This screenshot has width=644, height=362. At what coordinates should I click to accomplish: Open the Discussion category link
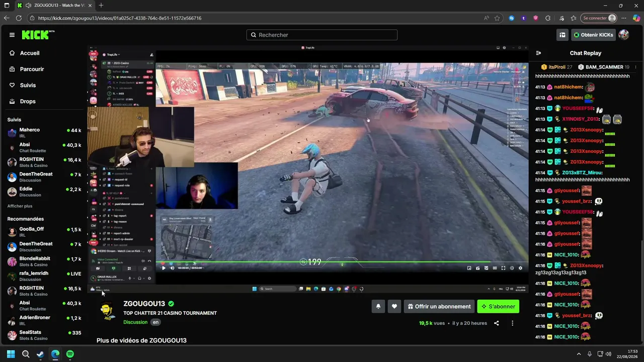[135, 322]
